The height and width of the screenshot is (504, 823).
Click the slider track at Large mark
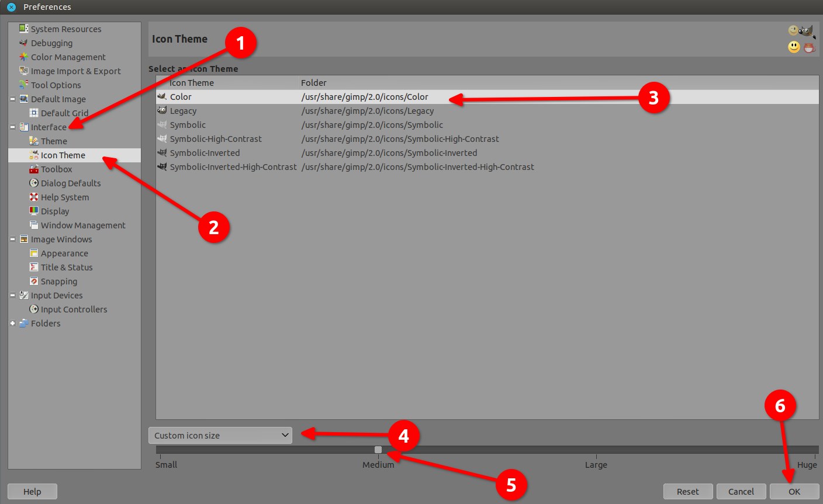(596, 450)
